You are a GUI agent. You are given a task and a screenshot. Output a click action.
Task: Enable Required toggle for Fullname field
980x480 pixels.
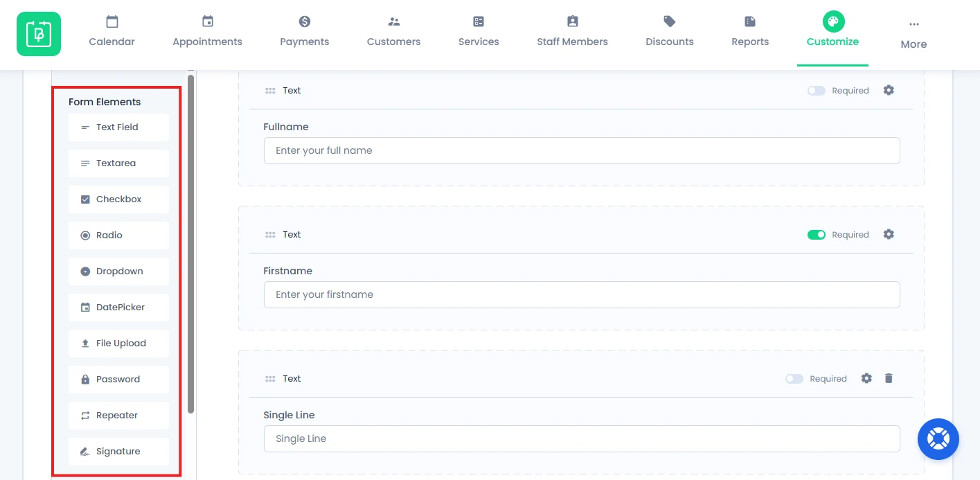pos(817,91)
